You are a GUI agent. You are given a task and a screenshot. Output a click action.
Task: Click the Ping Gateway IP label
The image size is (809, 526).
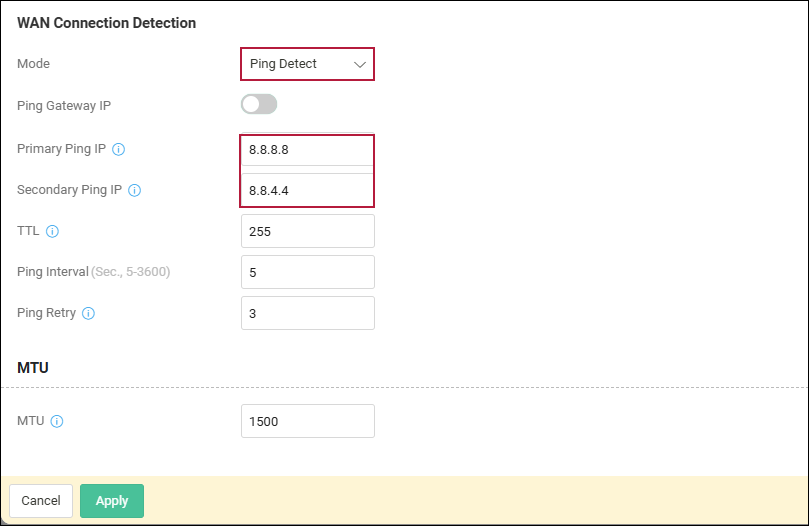tap(64, 106)
